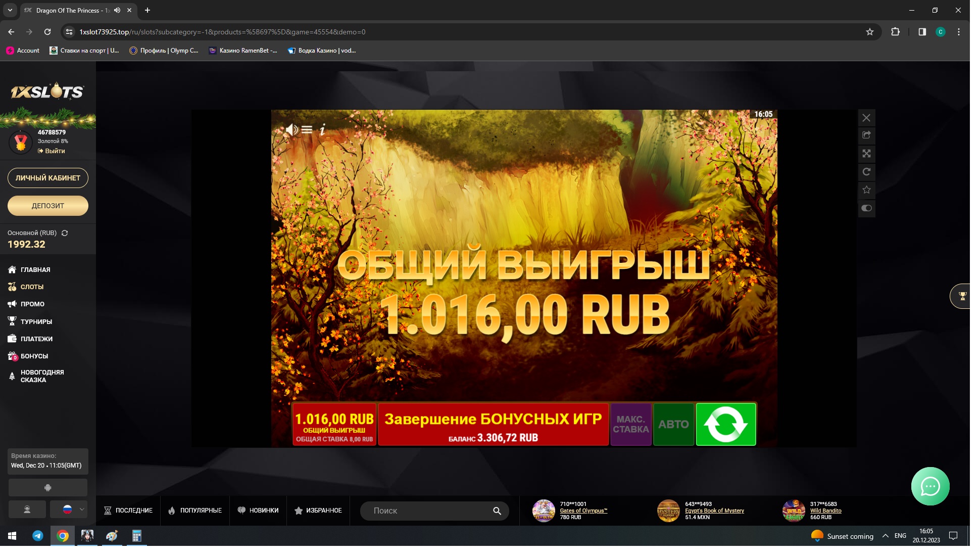Open the game hamburger menu

[307, 130]
